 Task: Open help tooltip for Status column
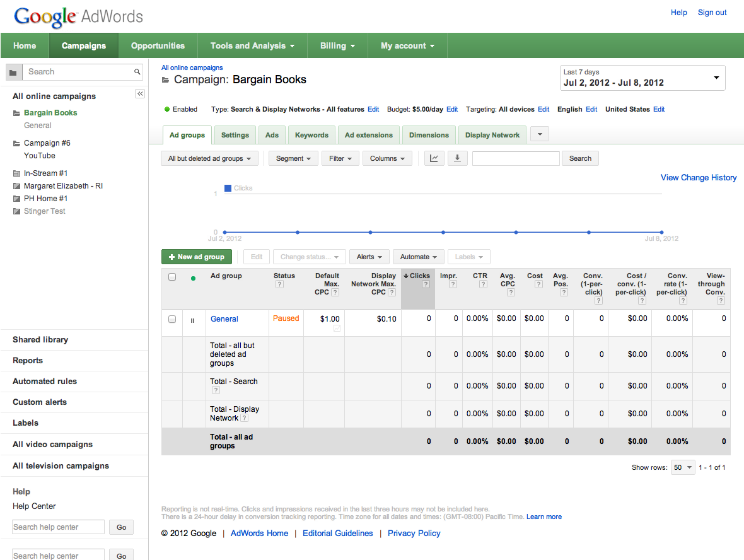point(279,284)
